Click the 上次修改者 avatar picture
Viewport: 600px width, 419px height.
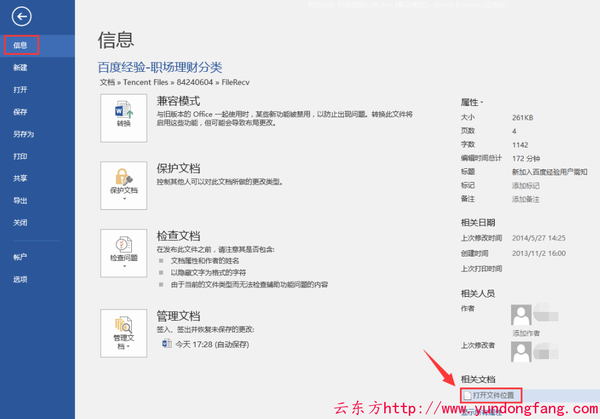click(x=521, y=351)
